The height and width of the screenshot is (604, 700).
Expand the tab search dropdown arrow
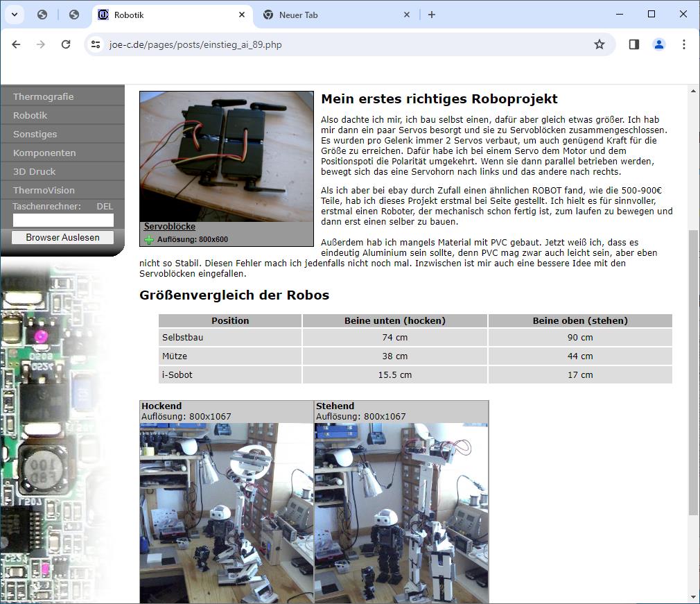(14, 15)
